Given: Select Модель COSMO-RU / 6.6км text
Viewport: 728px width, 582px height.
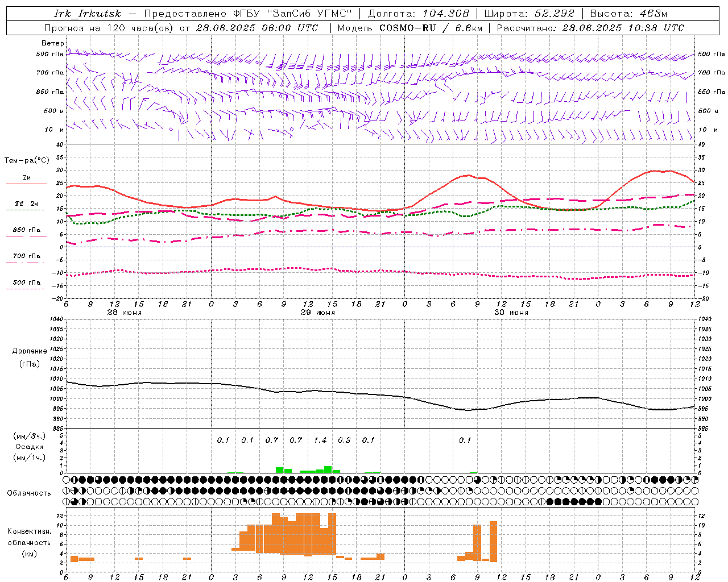Looking at the screenshot, I should pos(409,28).
